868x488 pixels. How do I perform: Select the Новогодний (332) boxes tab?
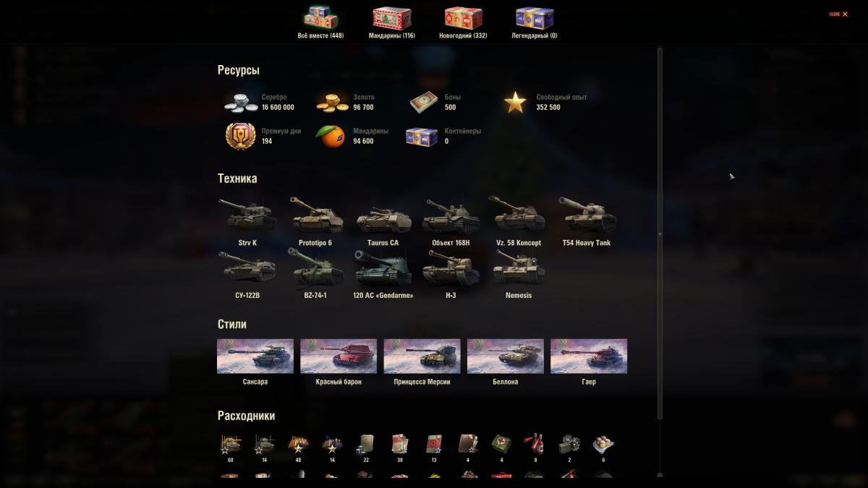463,22
